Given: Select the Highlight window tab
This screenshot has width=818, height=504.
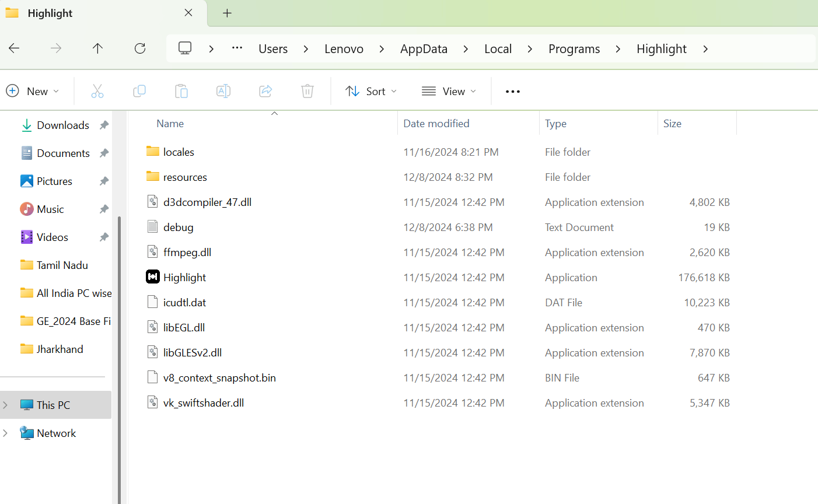Looking at the screenshot, I should [x=102, y=13].
